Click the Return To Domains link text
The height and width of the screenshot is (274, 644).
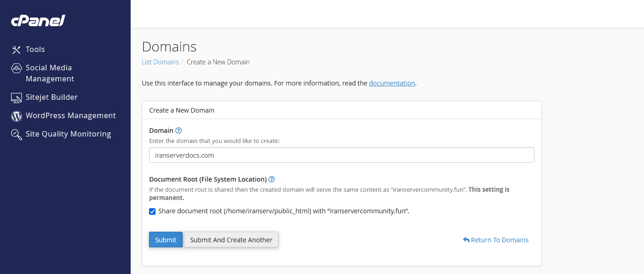(x=500, y=240)
